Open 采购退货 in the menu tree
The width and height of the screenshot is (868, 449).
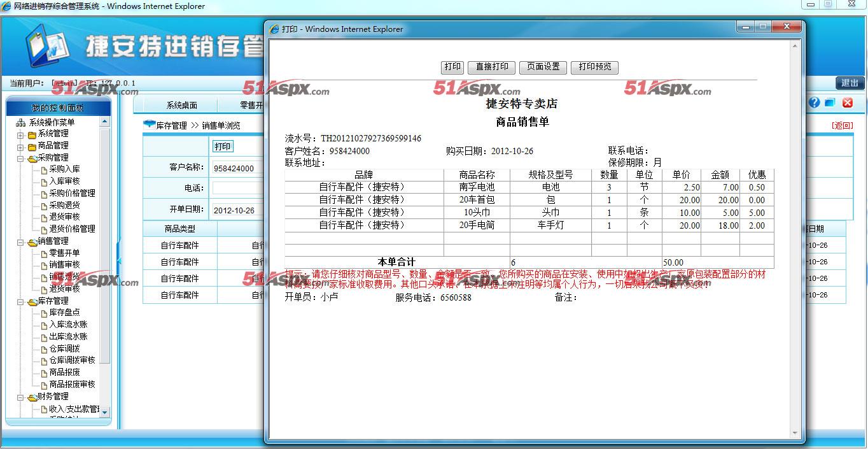click(x=64, y=205)
